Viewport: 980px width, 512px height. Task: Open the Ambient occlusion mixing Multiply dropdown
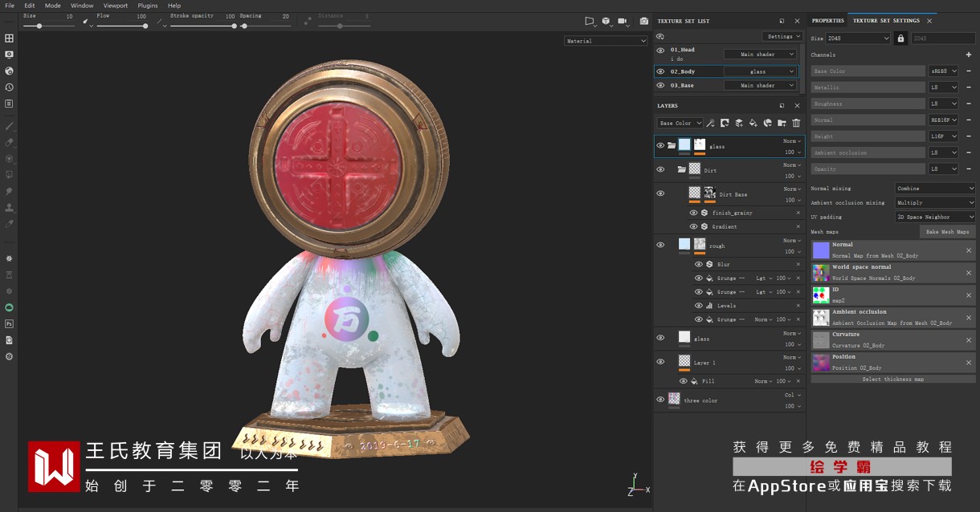coord(935,203)
